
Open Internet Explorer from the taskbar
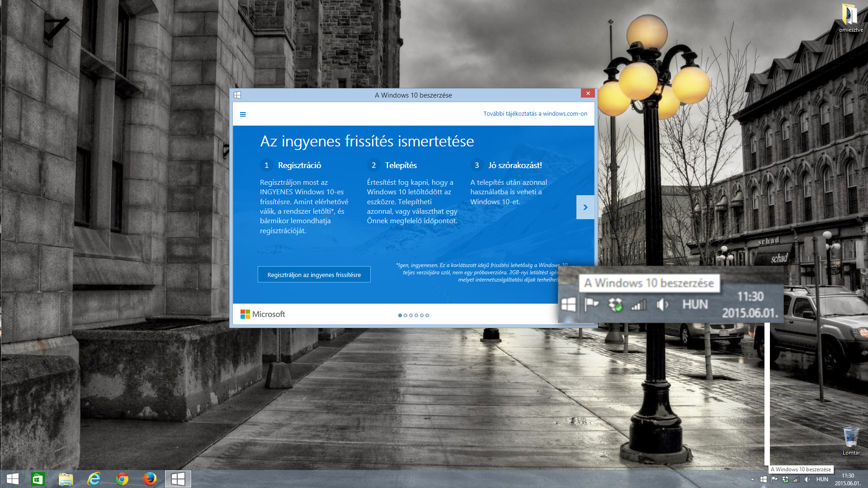pos(94,479)
